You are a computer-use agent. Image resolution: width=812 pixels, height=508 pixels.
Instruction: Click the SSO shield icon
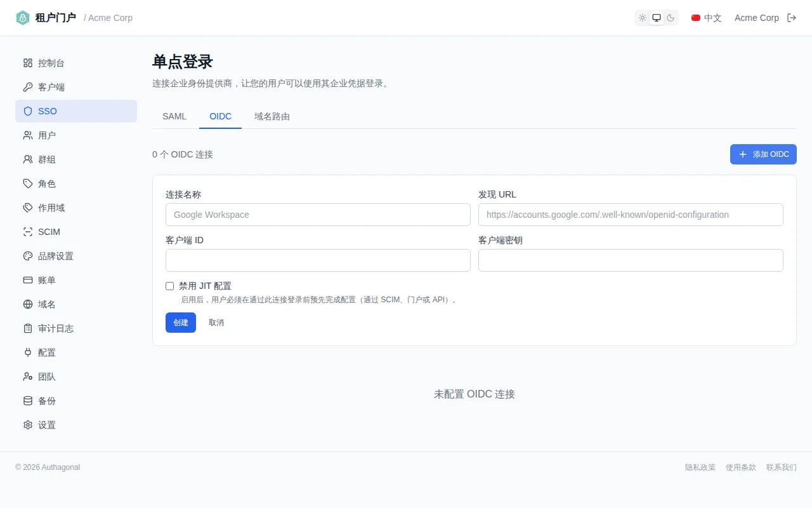coord(28,111)
